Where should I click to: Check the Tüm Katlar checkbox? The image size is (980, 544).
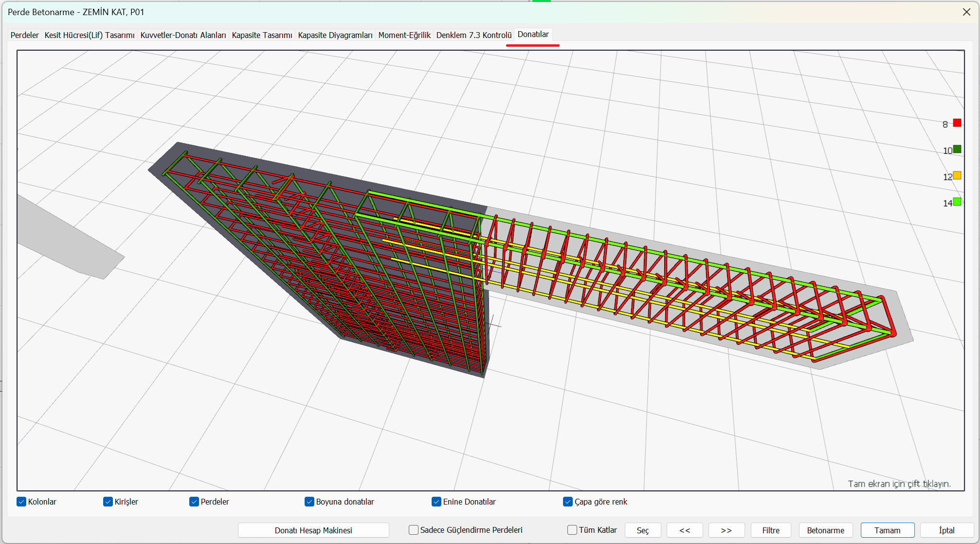[x=572, y=530]
